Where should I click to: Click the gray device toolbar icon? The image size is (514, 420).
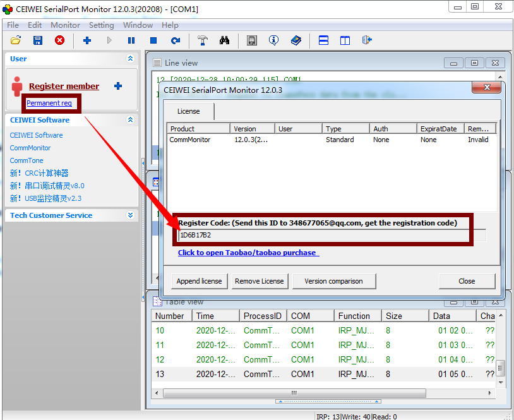[252, 40]
